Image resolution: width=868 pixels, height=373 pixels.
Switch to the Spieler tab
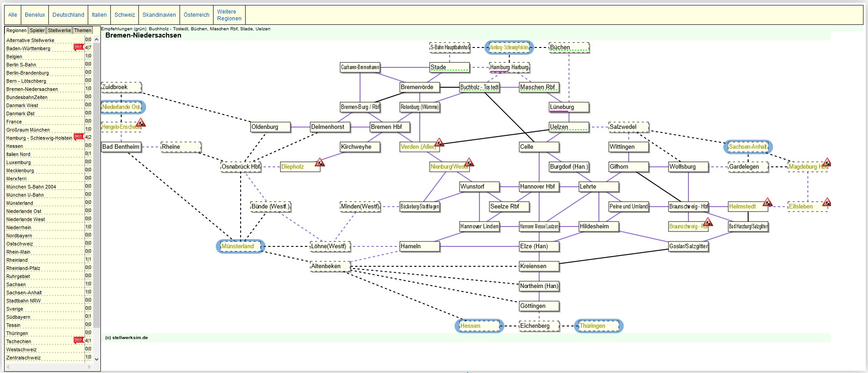coord(37,30)
